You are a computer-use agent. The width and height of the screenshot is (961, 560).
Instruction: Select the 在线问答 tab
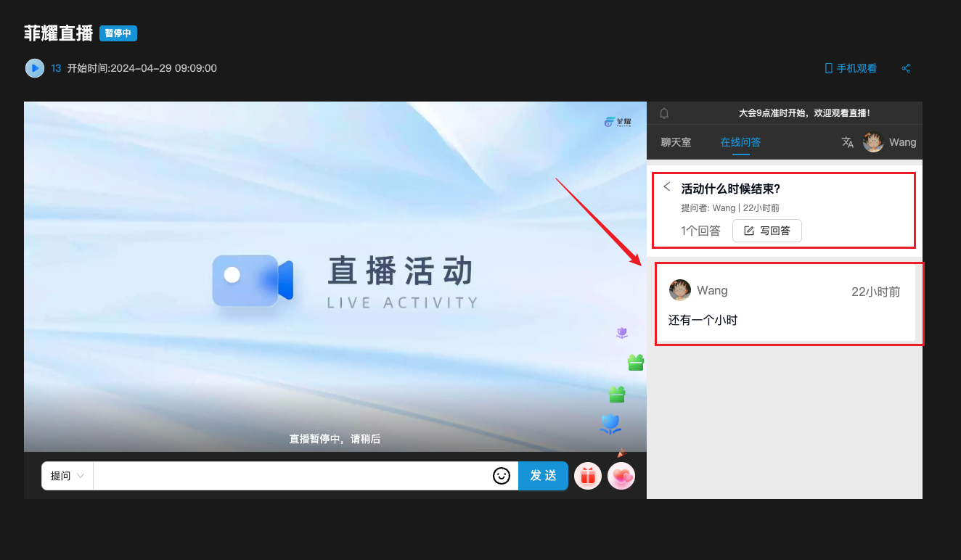[x=740, y=142]
